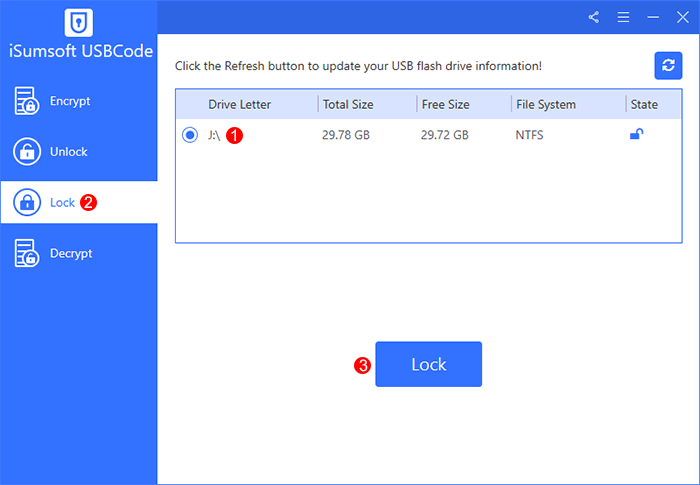Minimize the USBCode window
This screenshot has height=485, width=700.
[653, 17]
